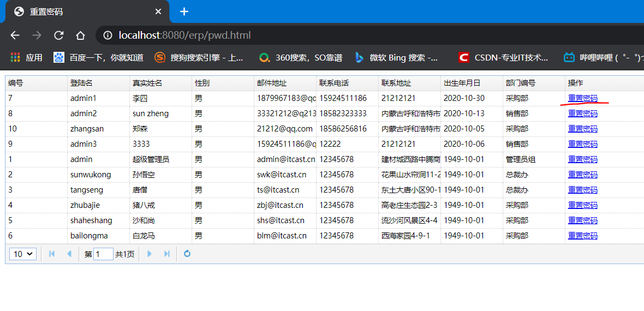Screen dimensions: 644x311
Task: Click the email cell swk@itcast.cn
Action: point(285,175)
